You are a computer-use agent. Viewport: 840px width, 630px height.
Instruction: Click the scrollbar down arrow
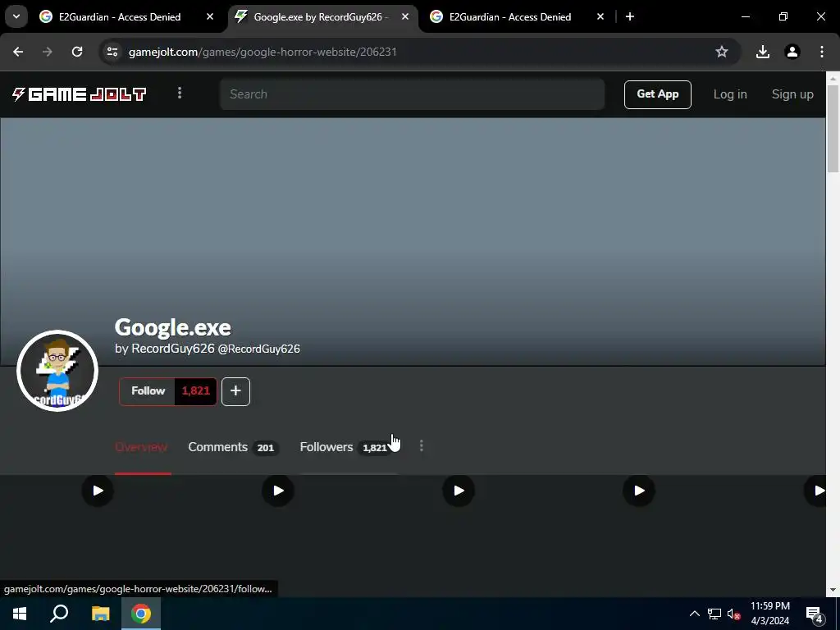click(833, 590)
